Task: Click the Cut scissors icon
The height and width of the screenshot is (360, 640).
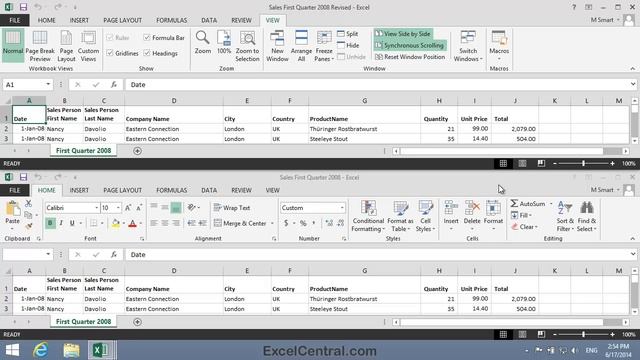Action: tap(28, 203)
